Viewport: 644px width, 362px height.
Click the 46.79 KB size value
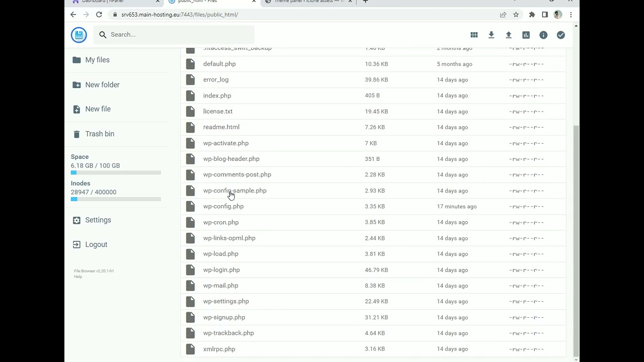click(376, 270)
